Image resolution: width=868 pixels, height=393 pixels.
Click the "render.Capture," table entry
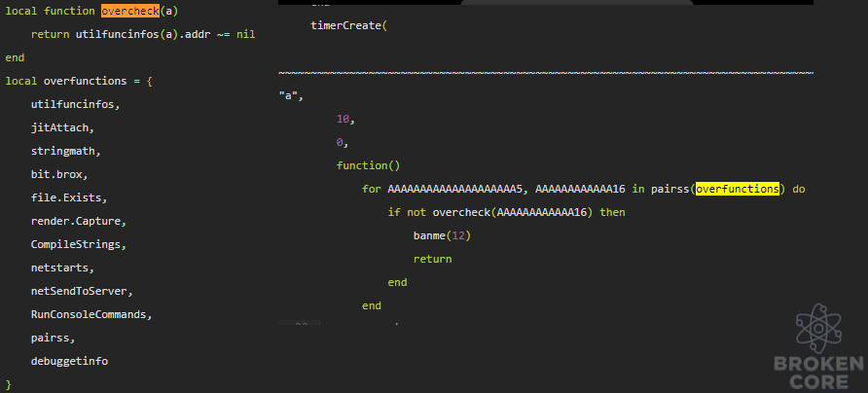pos(79,222)
